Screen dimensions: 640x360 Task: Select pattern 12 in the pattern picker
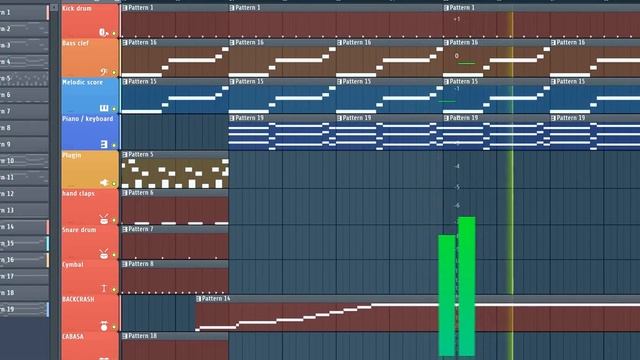tap(23, 194)
